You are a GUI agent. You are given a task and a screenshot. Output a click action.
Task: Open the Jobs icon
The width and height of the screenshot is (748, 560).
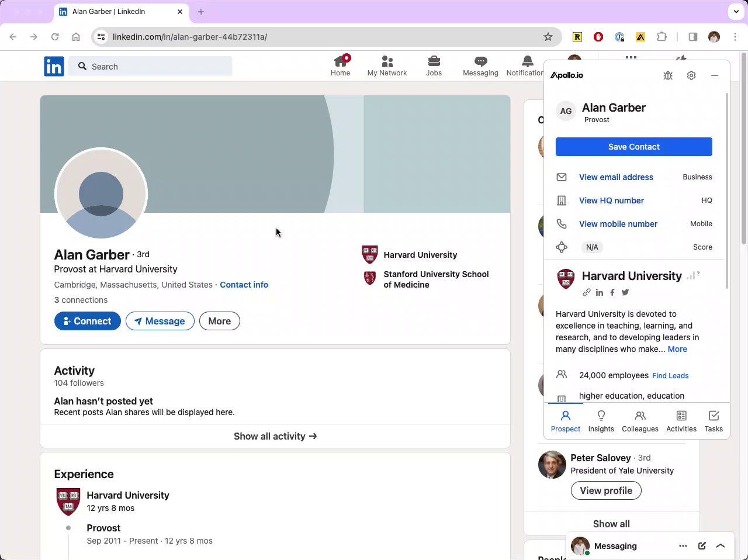(x=434, y=61)
